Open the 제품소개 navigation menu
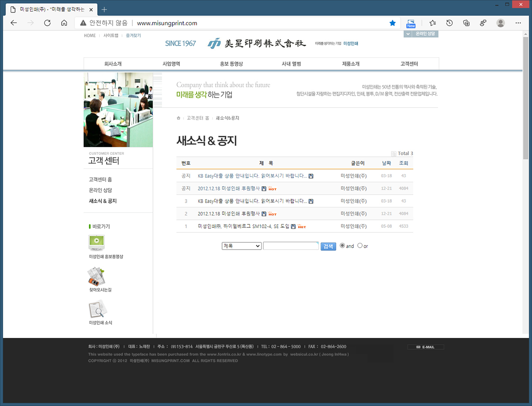This screenshot has height=406, width=532. click(351, 64)
